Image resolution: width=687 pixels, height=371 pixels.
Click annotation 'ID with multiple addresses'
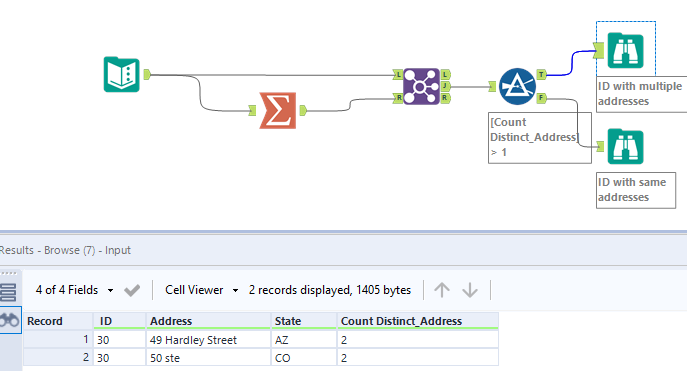641,94
